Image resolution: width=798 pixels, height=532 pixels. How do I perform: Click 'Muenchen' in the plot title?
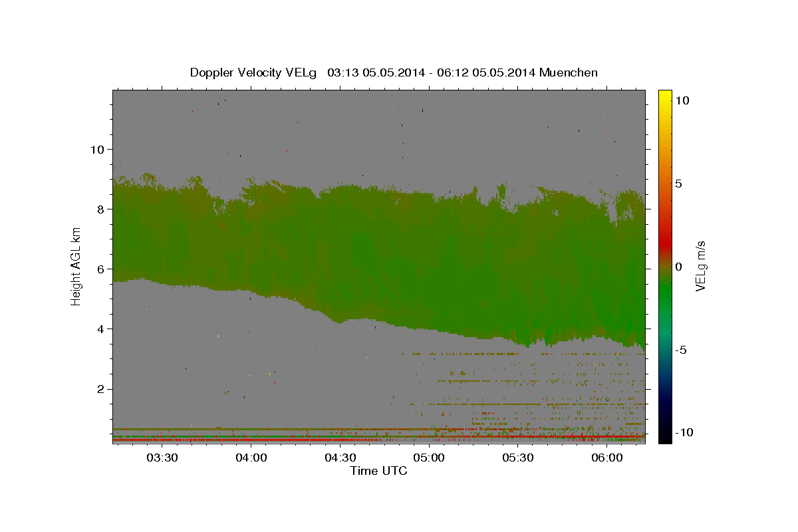click(x=569, y=72)
